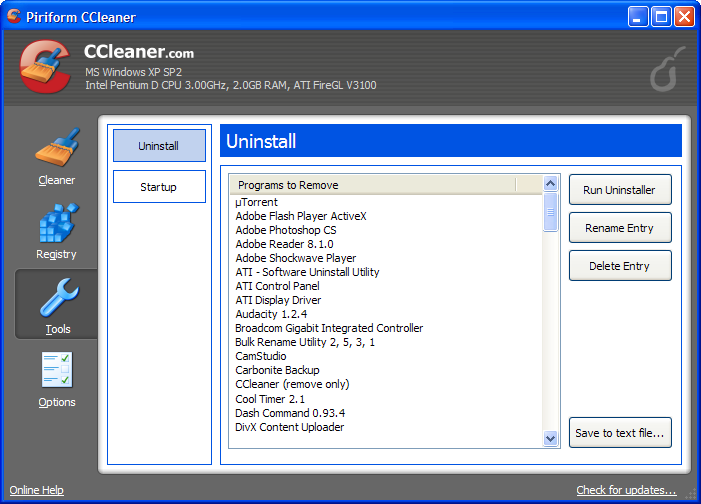Click the Registry label in sidebar
701x504 pixels.
tap(56, 254)
